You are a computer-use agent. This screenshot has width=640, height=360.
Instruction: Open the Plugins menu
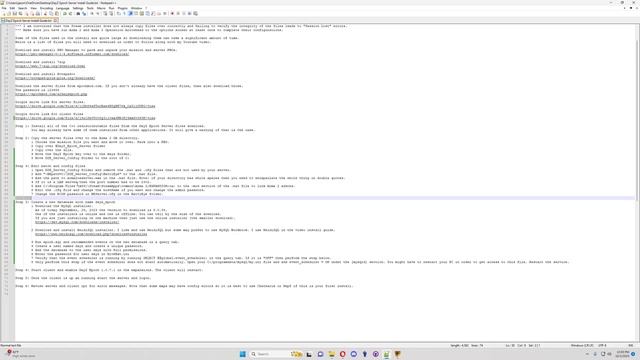pos(122,8)
